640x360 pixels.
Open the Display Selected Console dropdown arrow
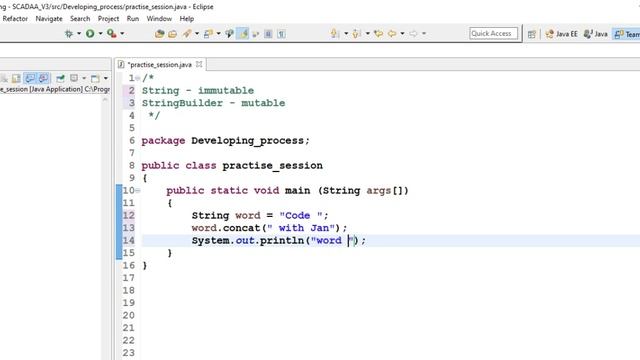coord(84,78)
